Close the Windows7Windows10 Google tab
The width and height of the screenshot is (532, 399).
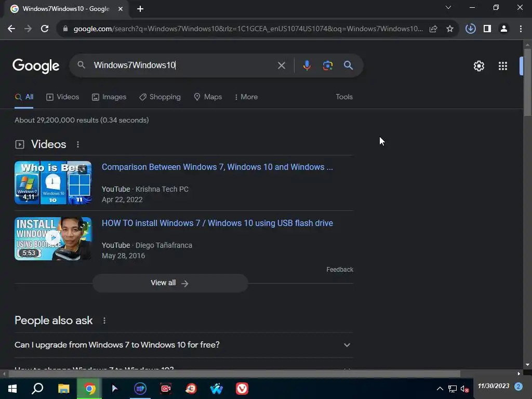click(x=121, y=9)
